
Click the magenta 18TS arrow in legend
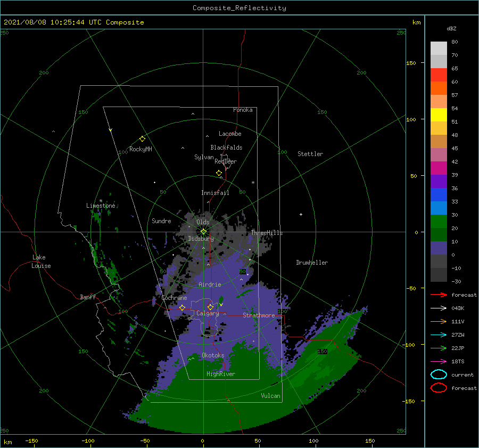pyautogui.click(x=439, y=361)
